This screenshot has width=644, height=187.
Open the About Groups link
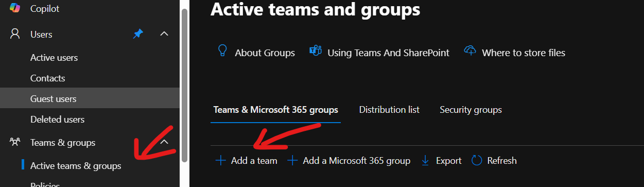click(265, 53)
